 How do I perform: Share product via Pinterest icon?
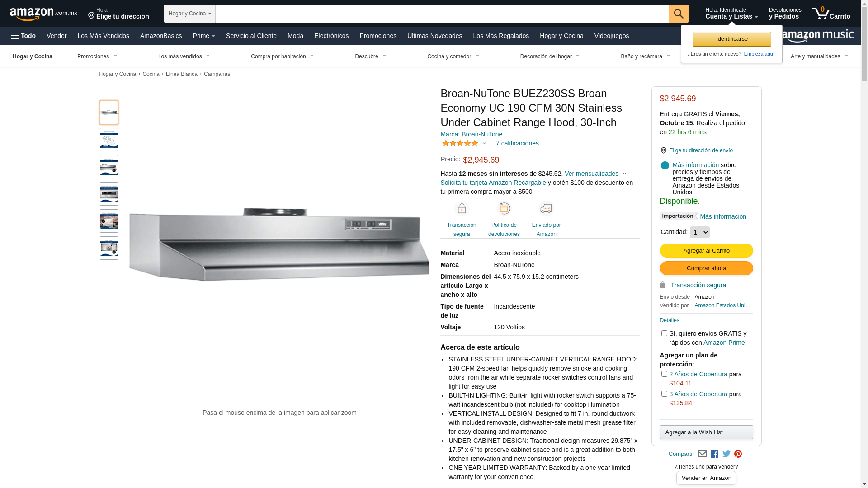tap(738, 454)
